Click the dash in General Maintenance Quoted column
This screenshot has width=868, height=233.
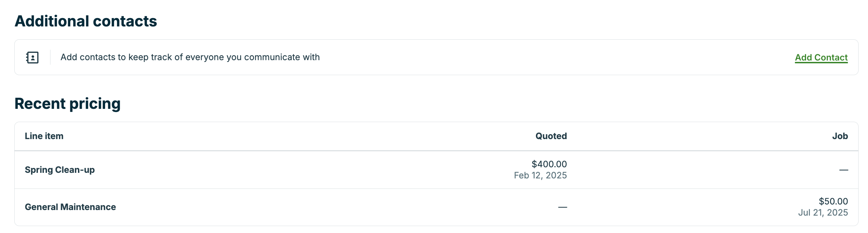coord(562,207)
